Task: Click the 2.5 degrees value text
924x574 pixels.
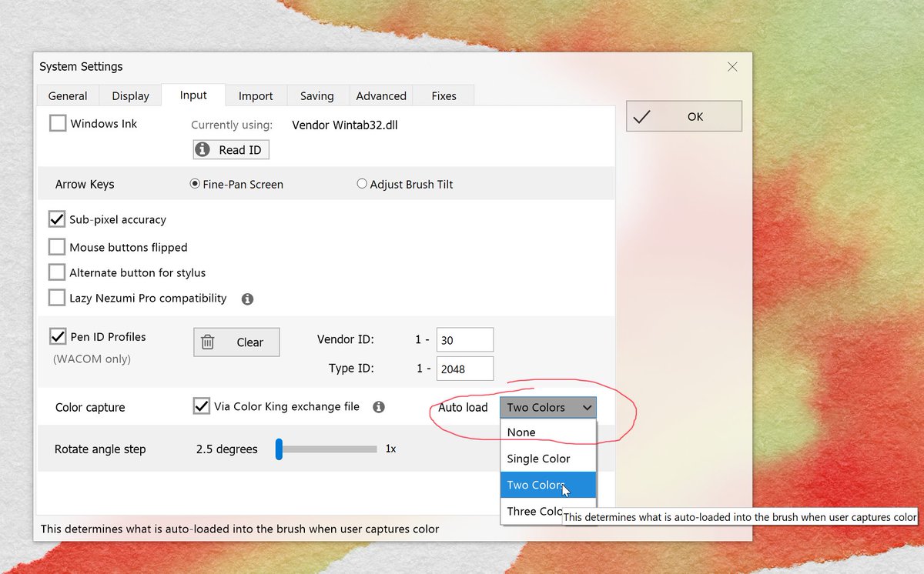Action: pyautogui.click(x=227, y=449)
